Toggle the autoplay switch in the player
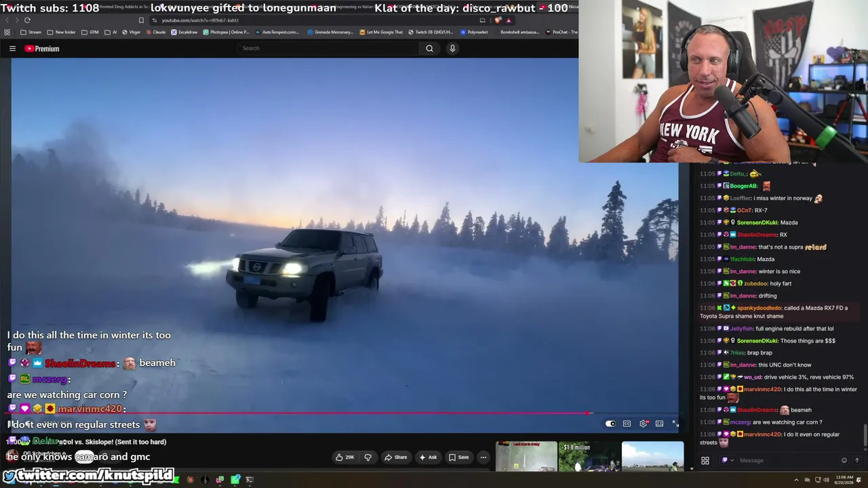Screen dimensions: 868x488 point(610,424)
